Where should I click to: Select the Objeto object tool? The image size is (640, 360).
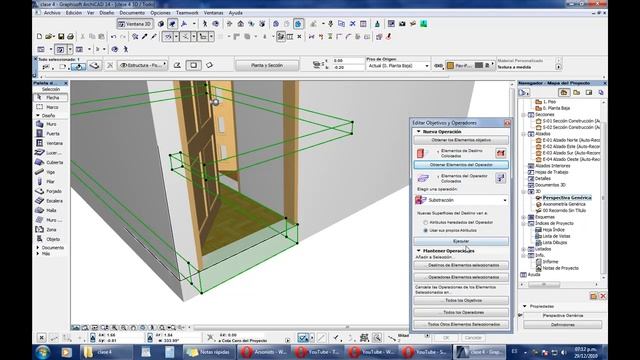51,239
